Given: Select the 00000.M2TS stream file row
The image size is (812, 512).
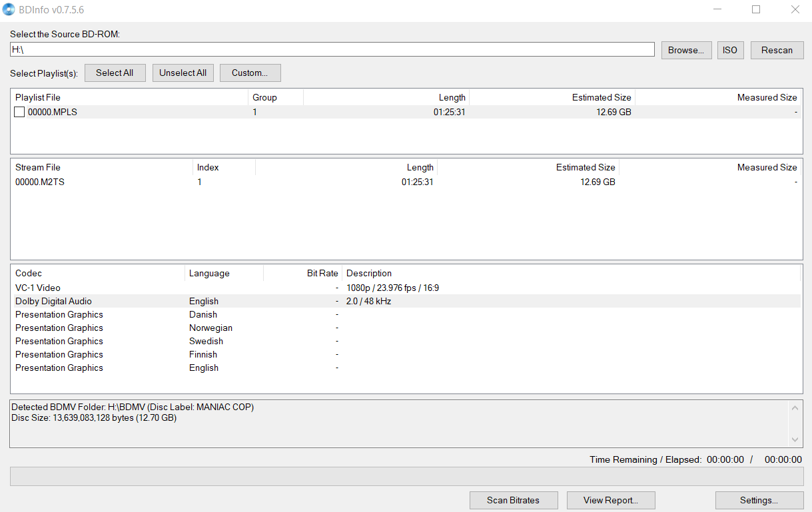Looking at the screenshot, I should [406, 182].
